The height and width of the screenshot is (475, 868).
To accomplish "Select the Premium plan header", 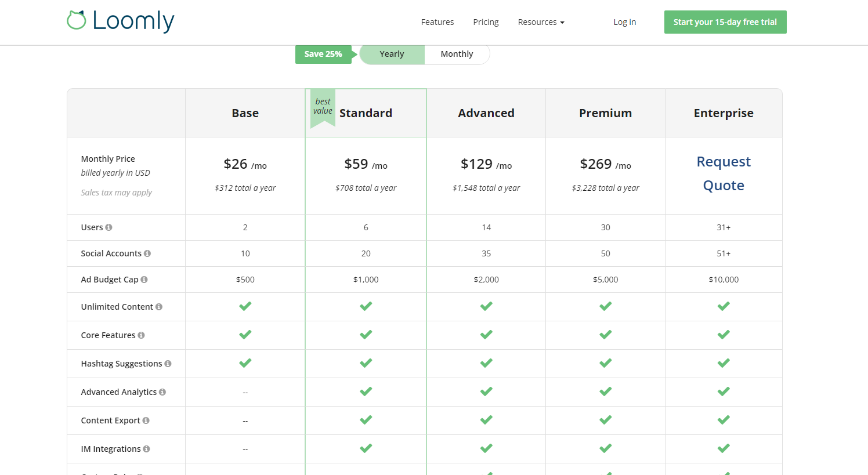I will [606, 113].
